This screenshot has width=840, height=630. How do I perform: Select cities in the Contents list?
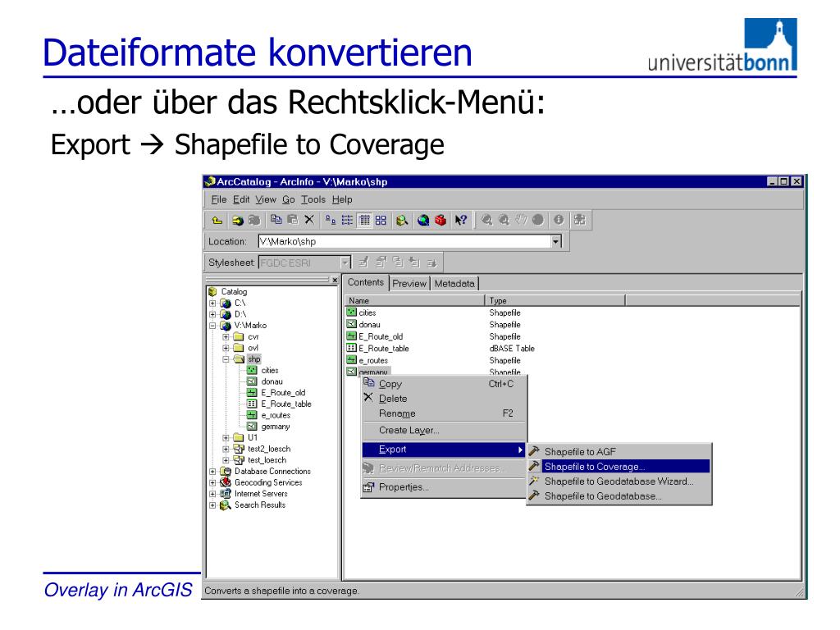pyautogui.click(x=367, y=313)
